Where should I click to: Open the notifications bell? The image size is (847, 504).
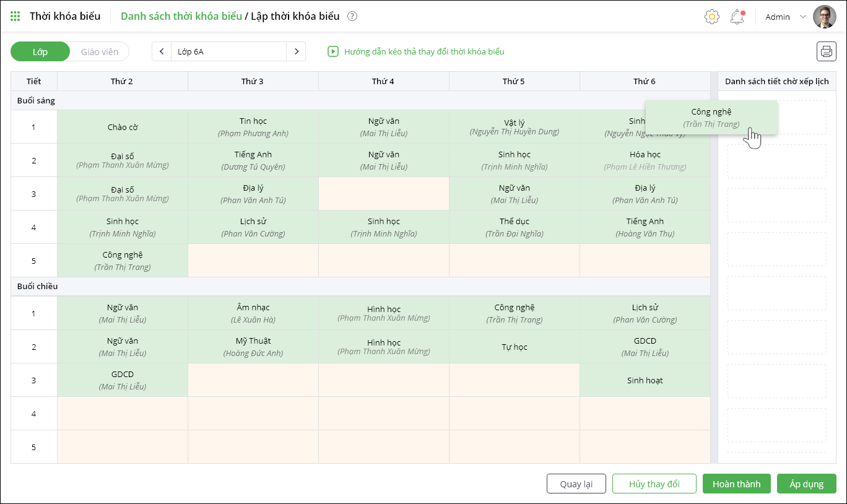click(737, 17)
